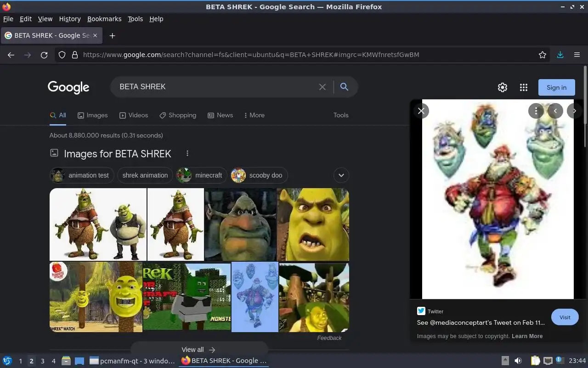Screen dimensions: 588x368
Task: Click the Twitter source icon
Action: pyautogui.click(x=421, y=311)
